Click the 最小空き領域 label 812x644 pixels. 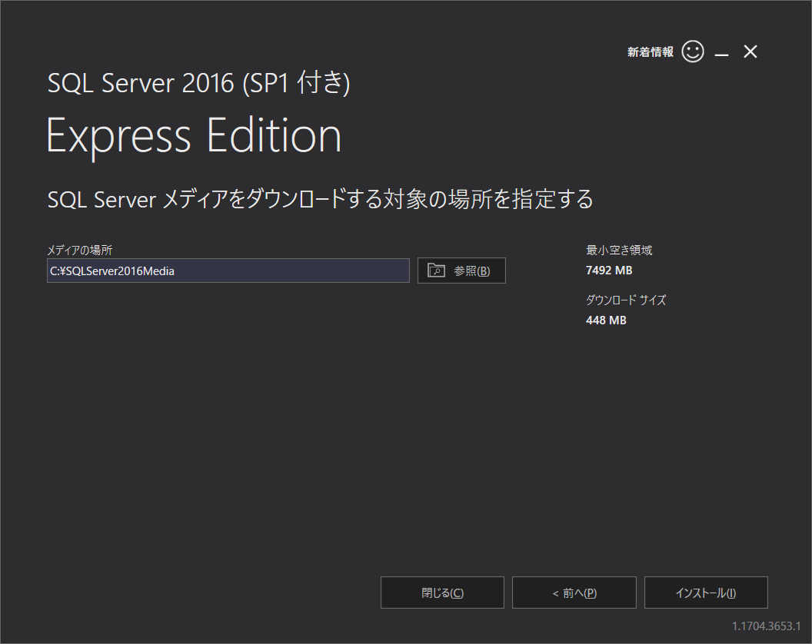(619, 250)
